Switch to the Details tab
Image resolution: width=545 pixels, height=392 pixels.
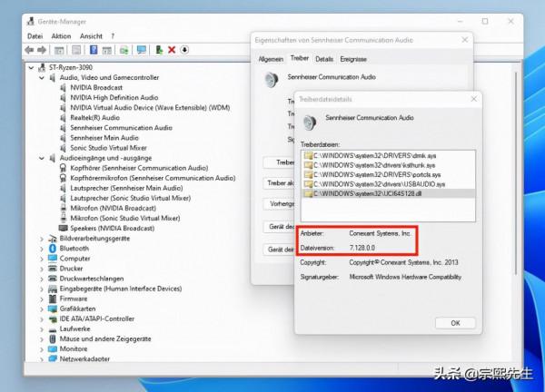coord(324,59)
